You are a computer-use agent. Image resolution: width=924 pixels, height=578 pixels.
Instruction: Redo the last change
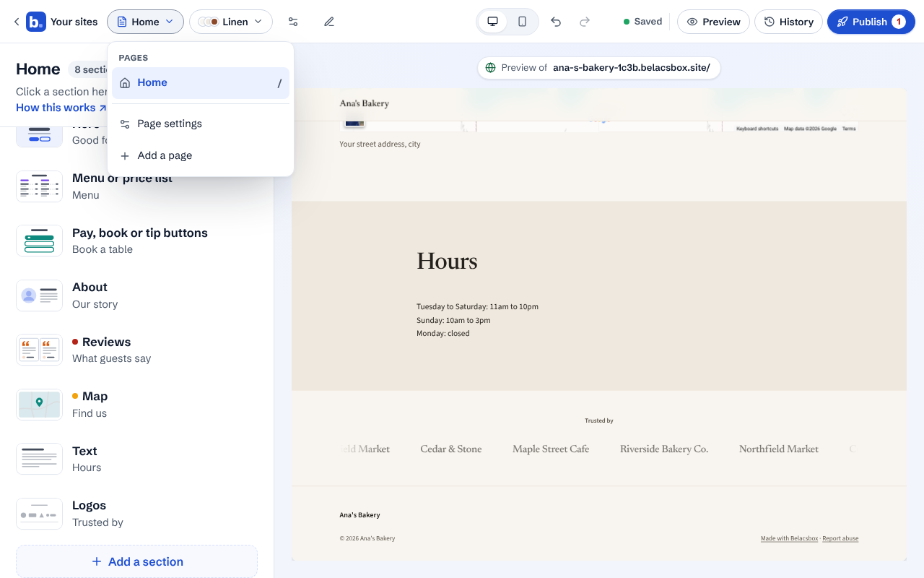[x=585, y=22]
